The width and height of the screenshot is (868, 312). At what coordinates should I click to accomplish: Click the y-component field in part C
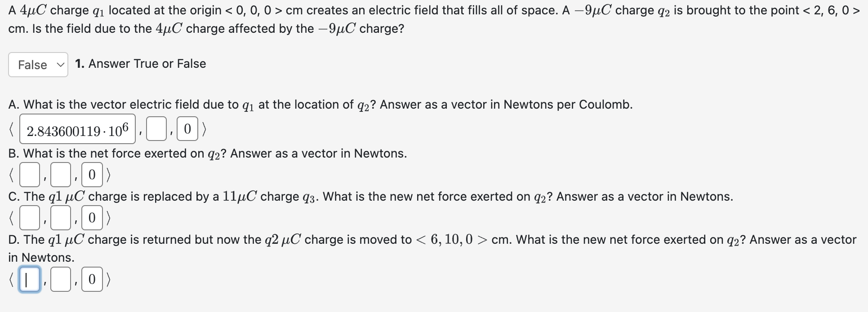tap(61, 218)
